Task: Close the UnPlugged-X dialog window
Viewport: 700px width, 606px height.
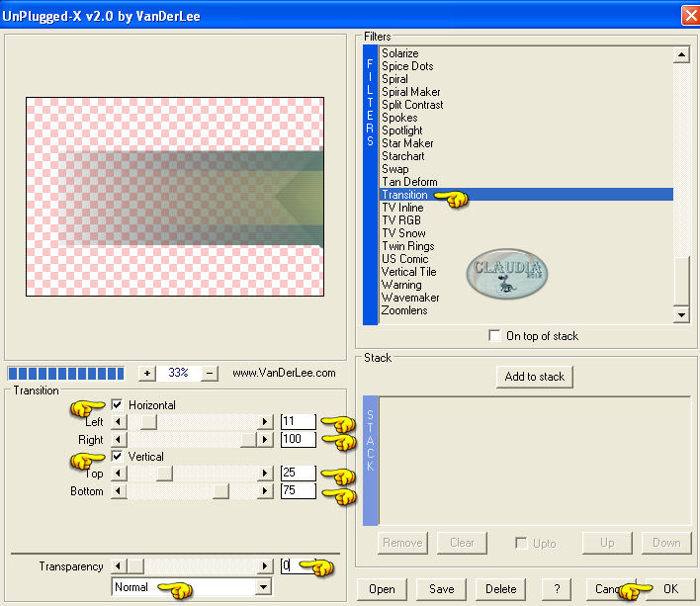Action: tap(691, 16)
